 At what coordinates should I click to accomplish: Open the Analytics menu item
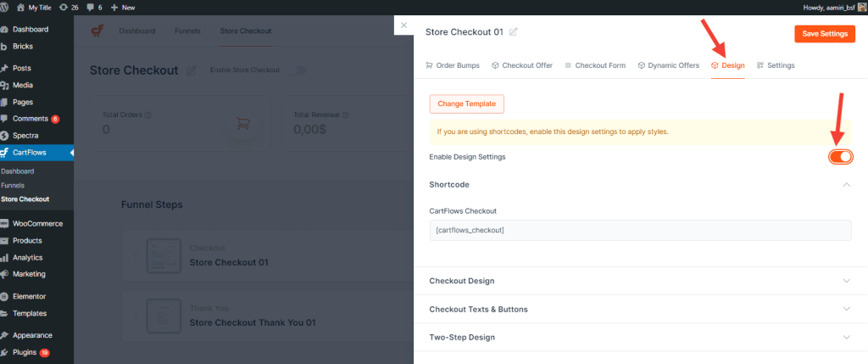28,258
